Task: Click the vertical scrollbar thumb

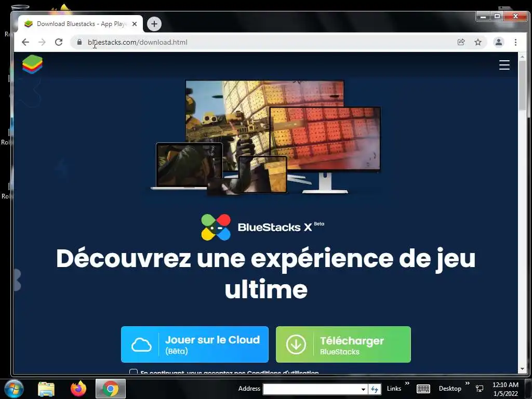Action: (522, 86)
